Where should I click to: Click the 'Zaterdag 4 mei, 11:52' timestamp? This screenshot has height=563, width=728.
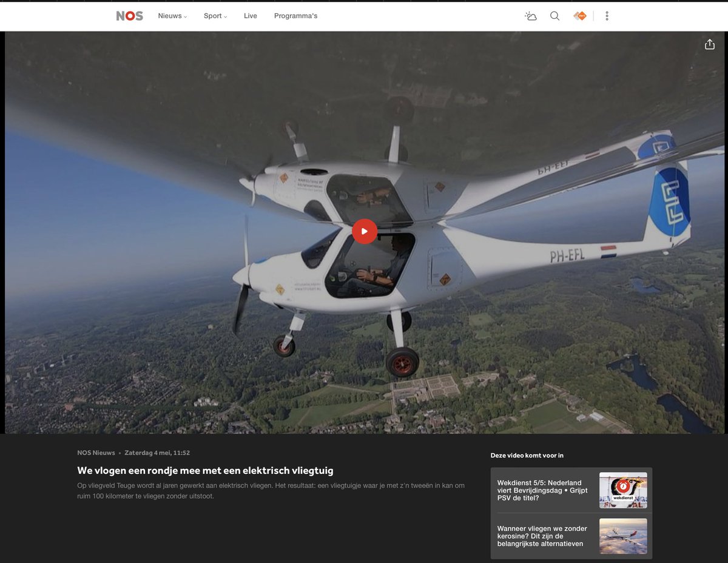(x=157, y=453)
